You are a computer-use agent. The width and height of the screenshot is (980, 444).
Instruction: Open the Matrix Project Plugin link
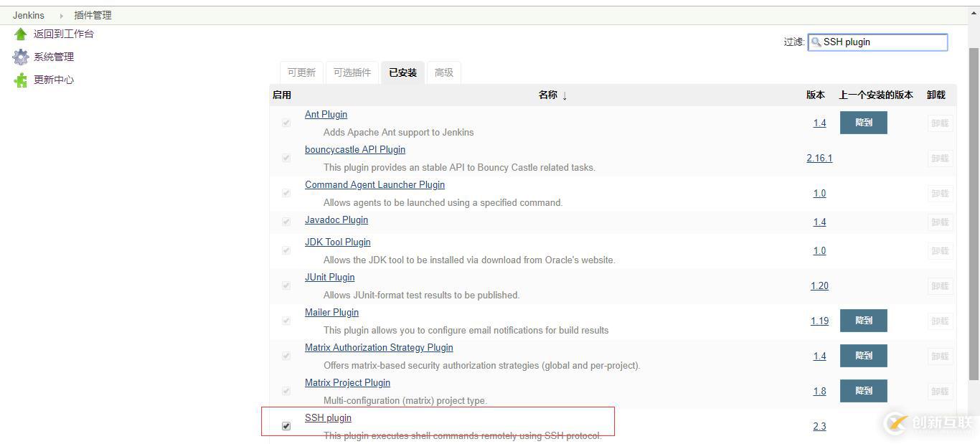[347, 382]
